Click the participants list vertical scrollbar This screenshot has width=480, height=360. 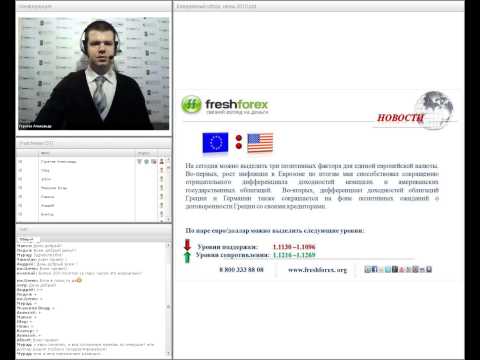[x=168, y=189]
